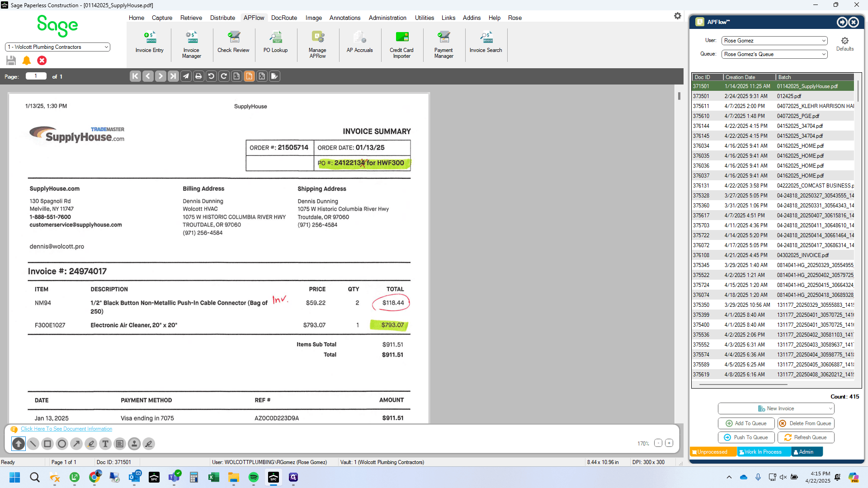Screen dimensions: 868x488
Task: Go to next page
Action: click(160, 76)
